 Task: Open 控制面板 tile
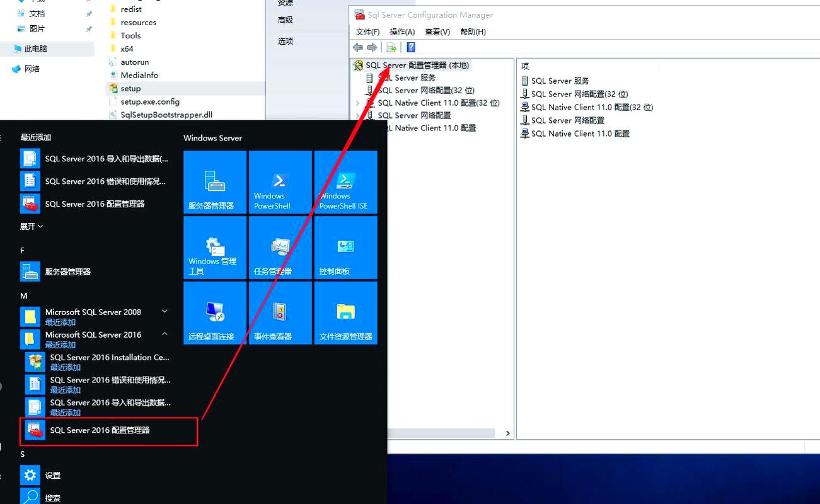[345, 248]
